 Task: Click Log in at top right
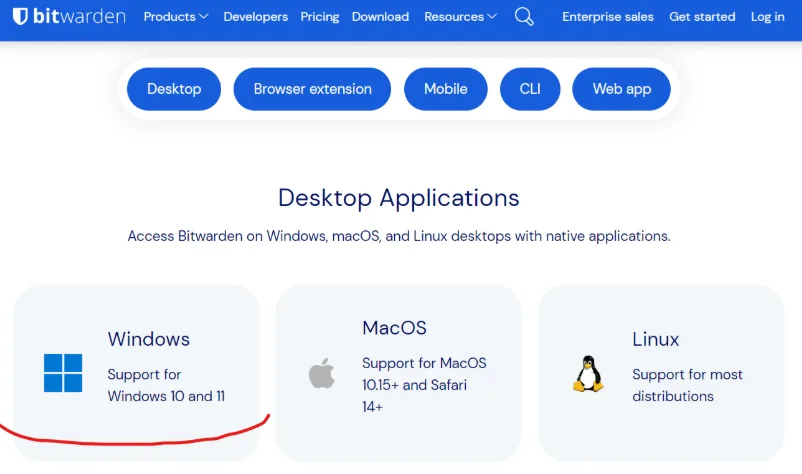768,17
